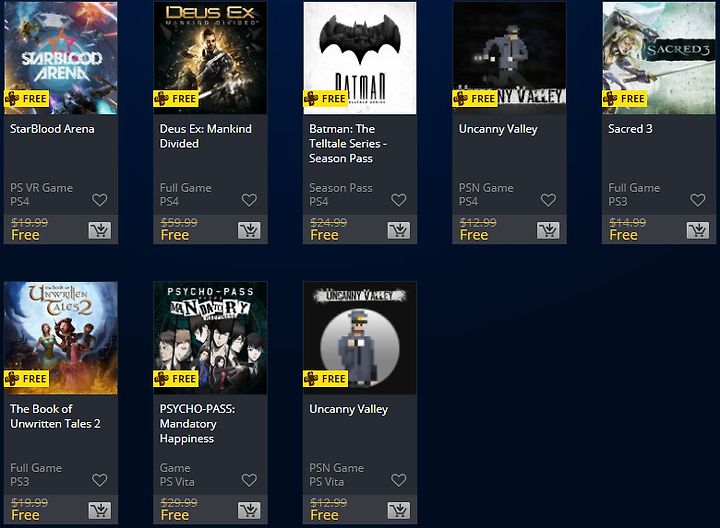Add PSYCHO-PASS Mandatory Happiness to cart
This screenshot has height=528, width=720.
tap(249, 510)
